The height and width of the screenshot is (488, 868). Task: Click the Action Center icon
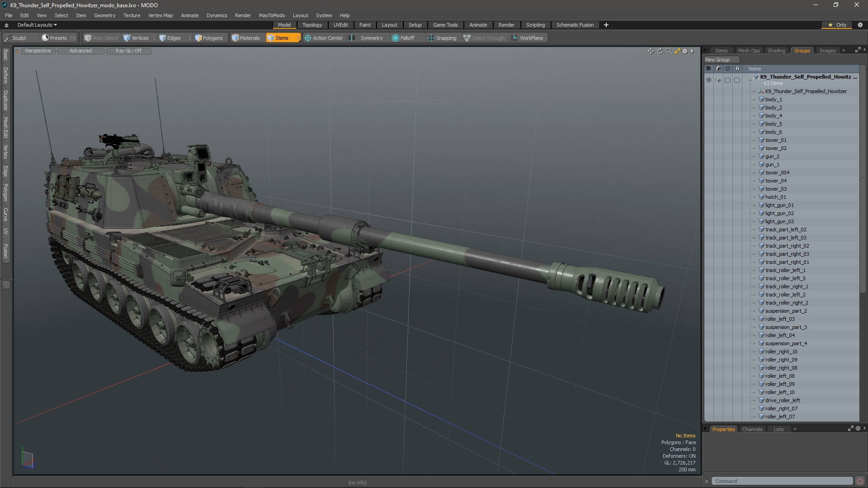pyautogui.click(x=308, y=38)
